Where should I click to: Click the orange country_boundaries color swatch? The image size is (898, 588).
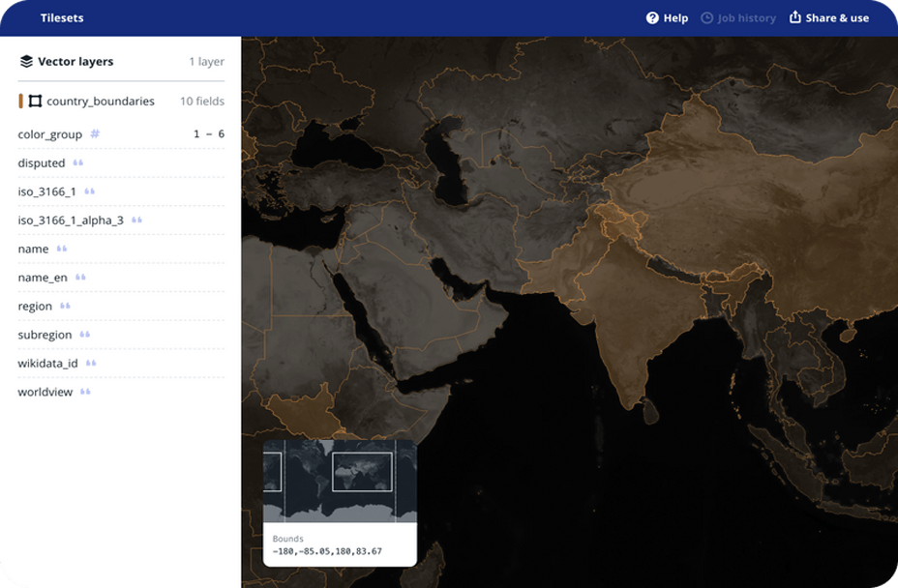pyautogui.click(x=20, y=102)
